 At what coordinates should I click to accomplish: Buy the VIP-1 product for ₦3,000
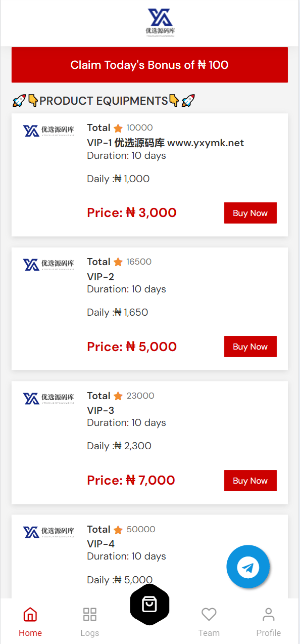(x=251, y=213)
